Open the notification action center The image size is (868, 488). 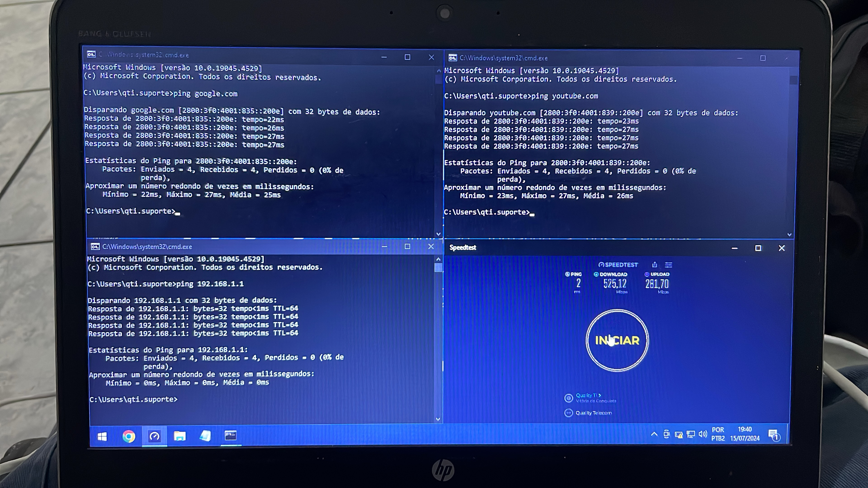tap(774, 435)
